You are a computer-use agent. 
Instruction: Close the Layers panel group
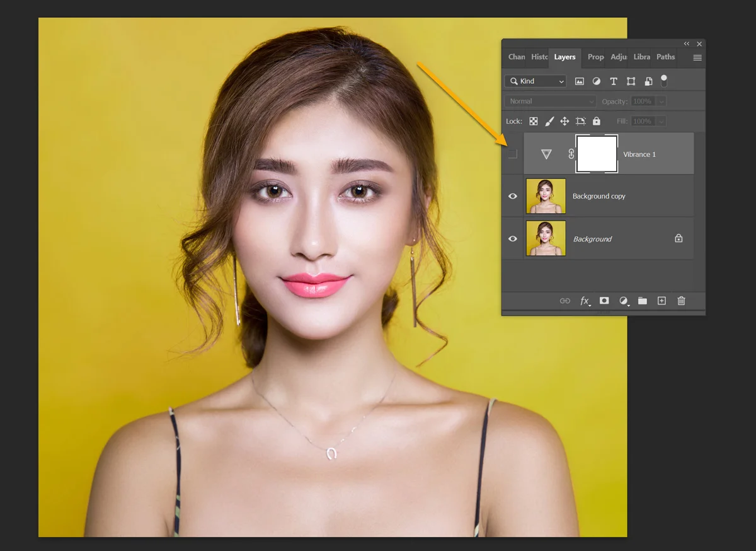699,43
